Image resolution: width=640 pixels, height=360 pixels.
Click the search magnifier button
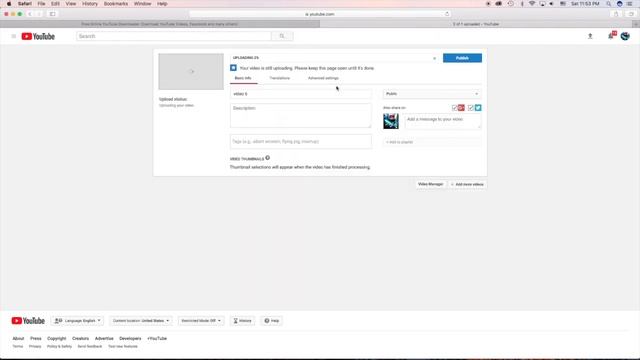tap(282, 36)
